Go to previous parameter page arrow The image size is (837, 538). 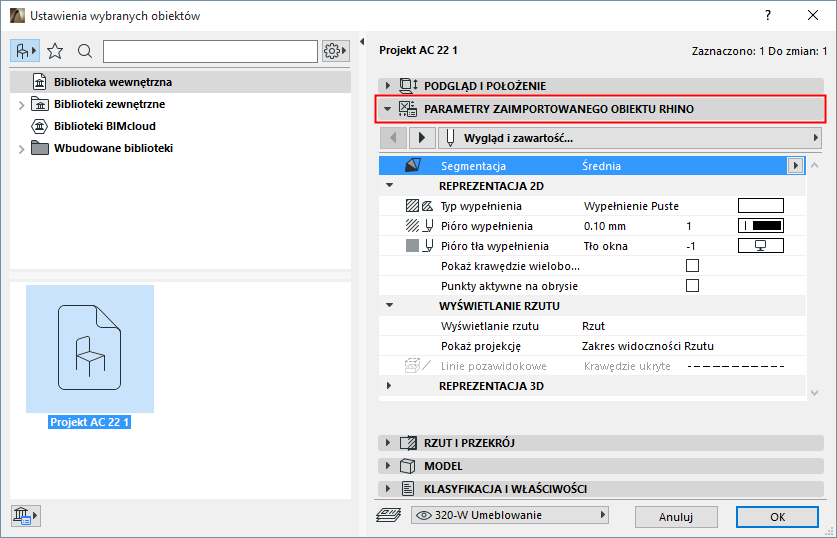(393, 138)
